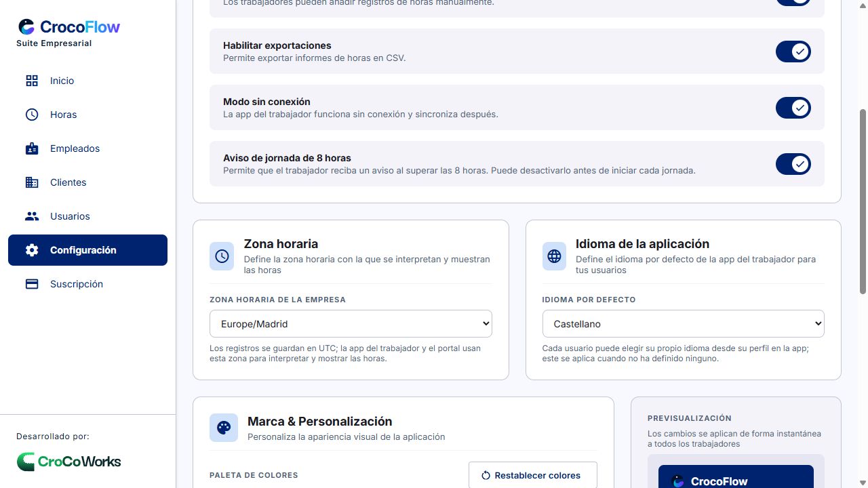
Task: Click the Inicio grid icon
Action: click(x=32, y=81)
